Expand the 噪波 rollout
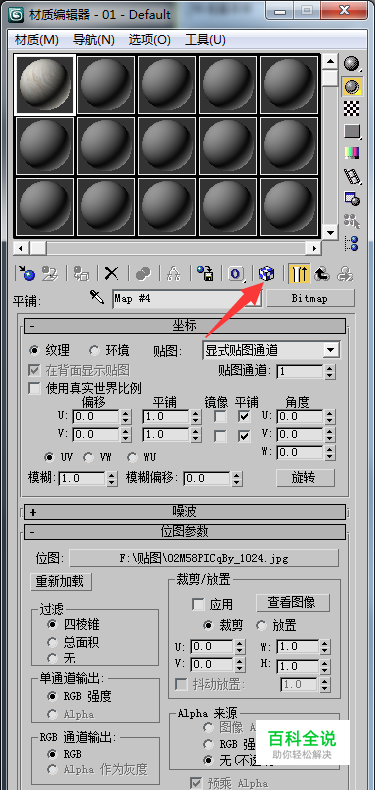 (x=184, y=512)
